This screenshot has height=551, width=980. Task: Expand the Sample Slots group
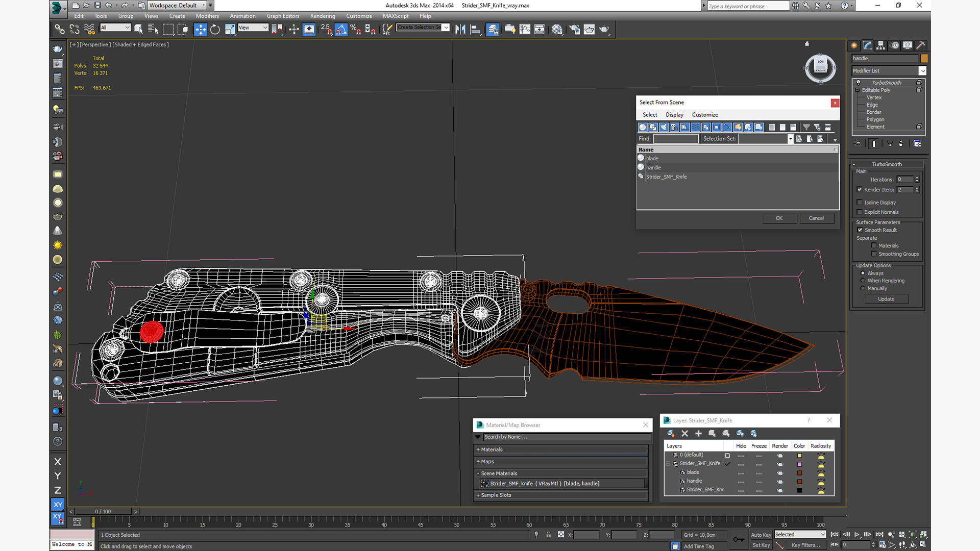(561, 495)
